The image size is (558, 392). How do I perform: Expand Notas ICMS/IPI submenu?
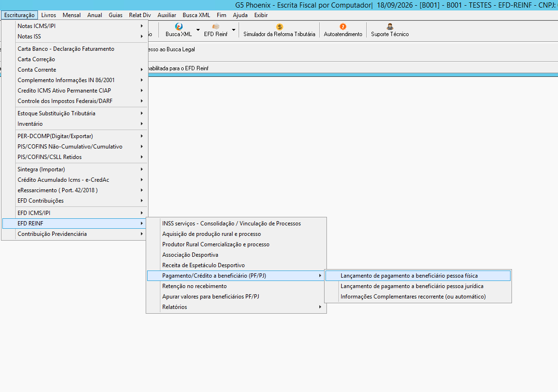(75, 26)
